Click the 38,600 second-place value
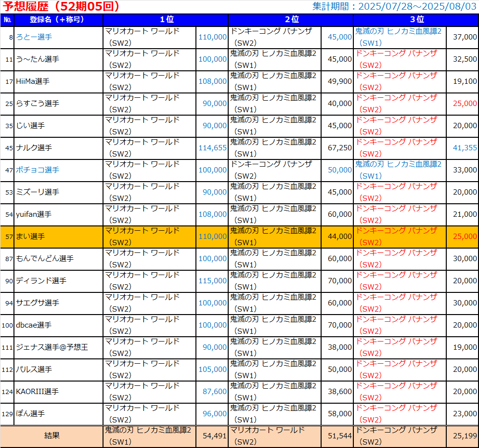Viewport: 479px width, 448px height. (x=340, y=392)
